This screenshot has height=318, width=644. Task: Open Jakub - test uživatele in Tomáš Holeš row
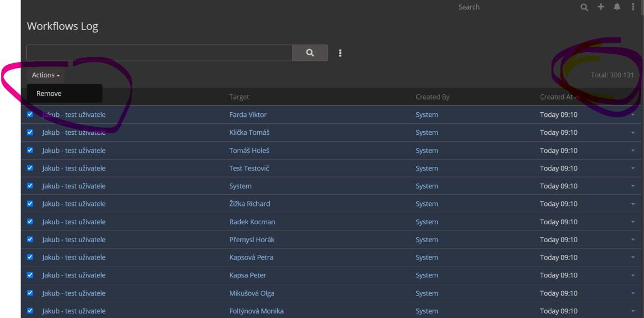coord(74,151)
